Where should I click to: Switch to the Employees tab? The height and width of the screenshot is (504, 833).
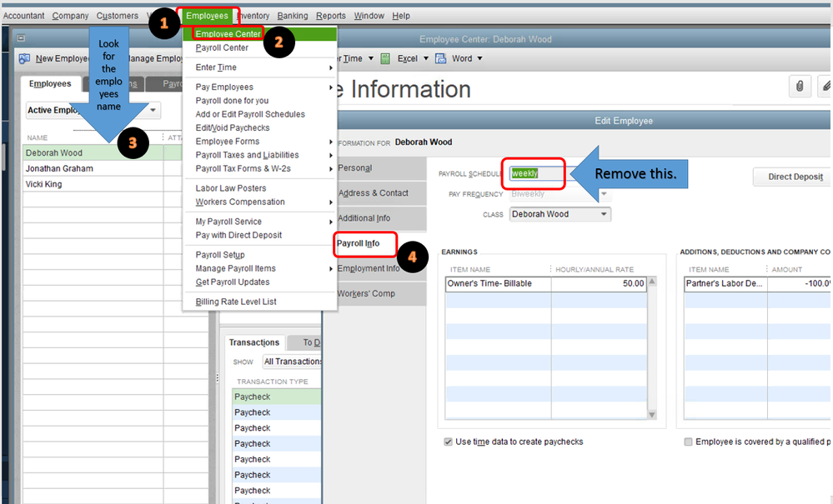[50, 84]
